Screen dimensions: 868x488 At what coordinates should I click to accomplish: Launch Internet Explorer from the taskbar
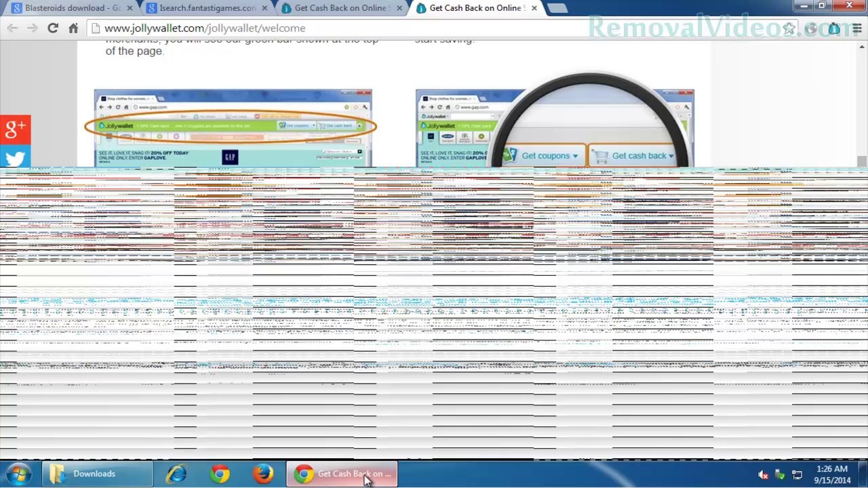tap(176, 474)
